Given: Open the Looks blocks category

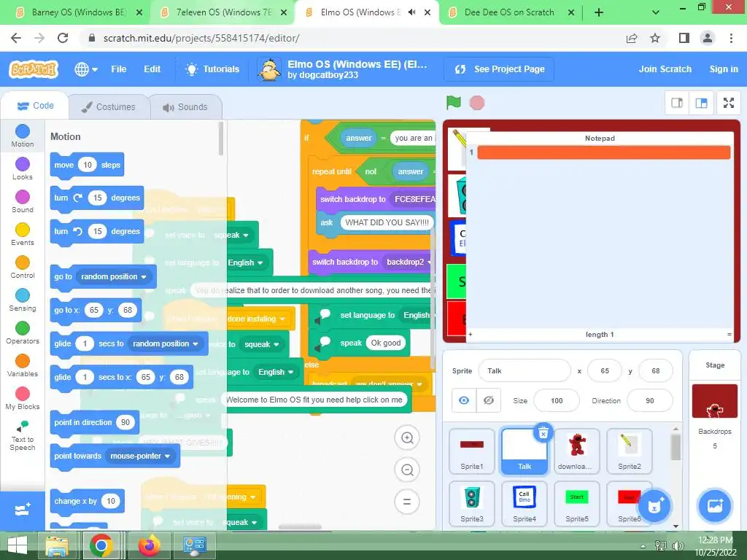Looking at the screenshot, I should click(x=23, y=169).
